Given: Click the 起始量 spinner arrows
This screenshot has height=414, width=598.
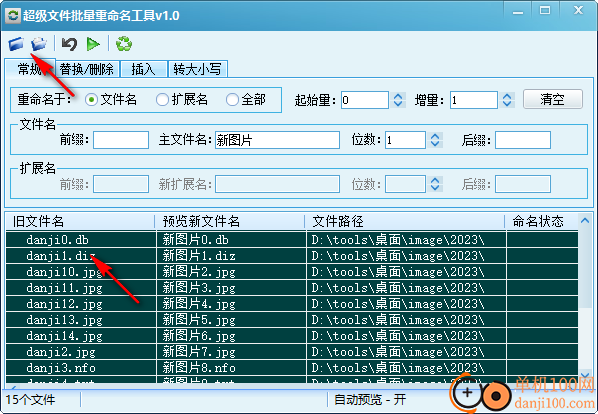Looking at the screenshot, I should tap(398, 100).
